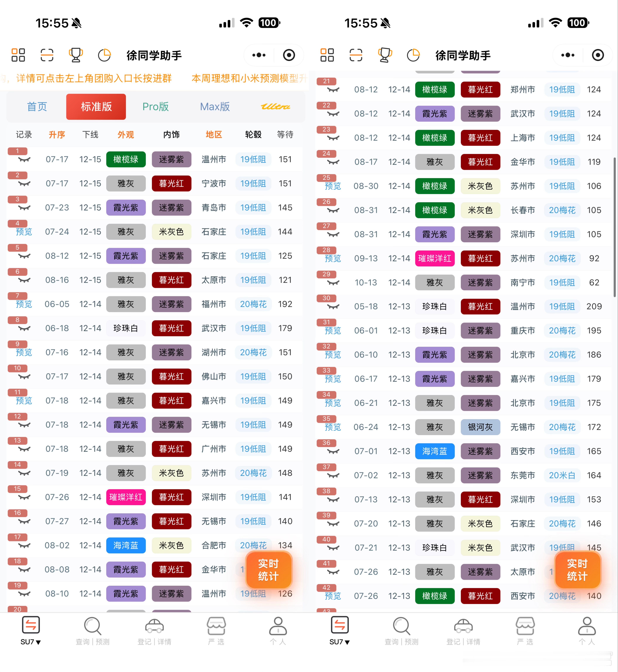Open the 地区 region filter header

(x=214, y=135)
